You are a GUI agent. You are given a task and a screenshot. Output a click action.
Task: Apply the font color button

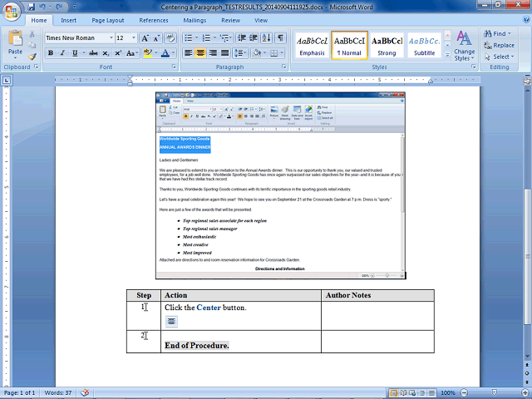165,53
